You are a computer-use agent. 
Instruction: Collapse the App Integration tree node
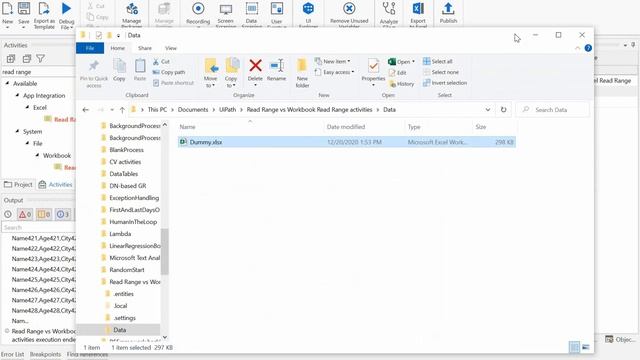coord(17,96)
